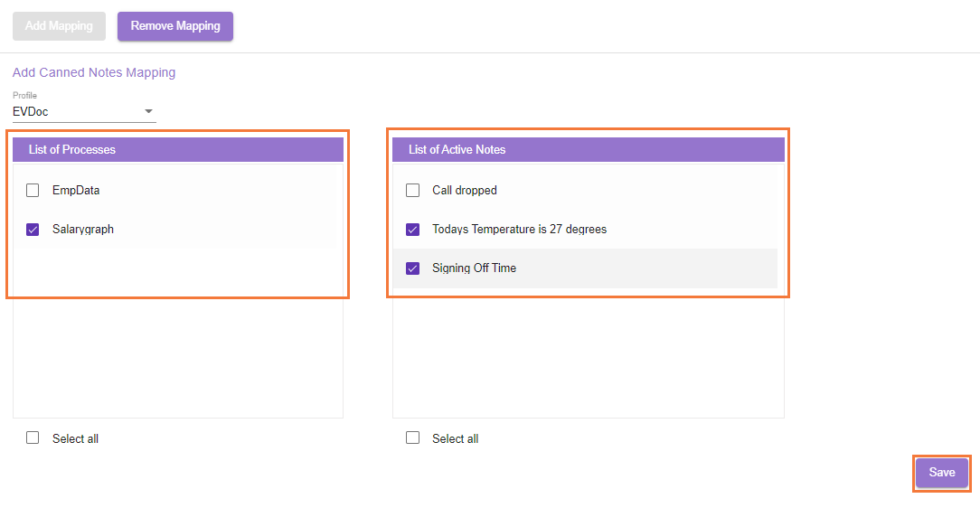The image size is (980, 508).
Task: Click the Add Canned Notes Mapping heading
Action: click(94, 72)
